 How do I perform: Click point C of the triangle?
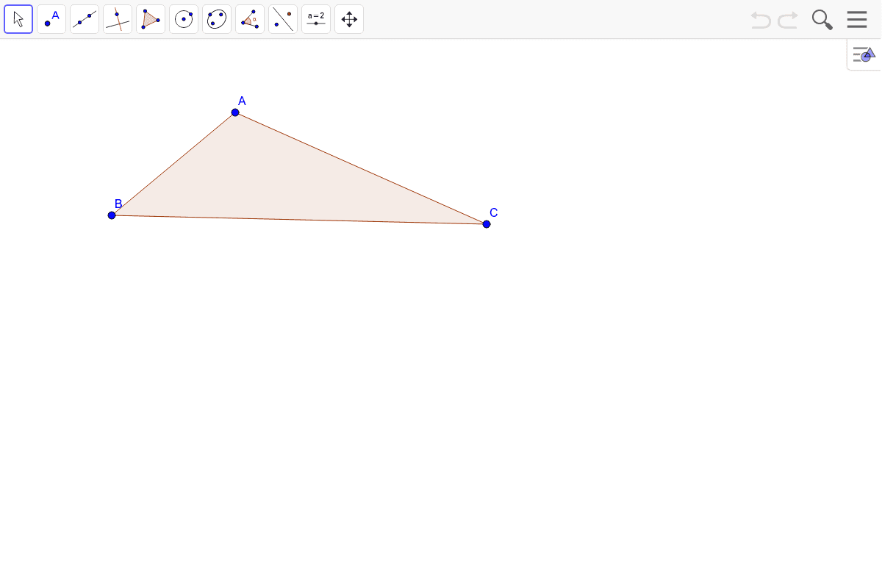point(487,224)
